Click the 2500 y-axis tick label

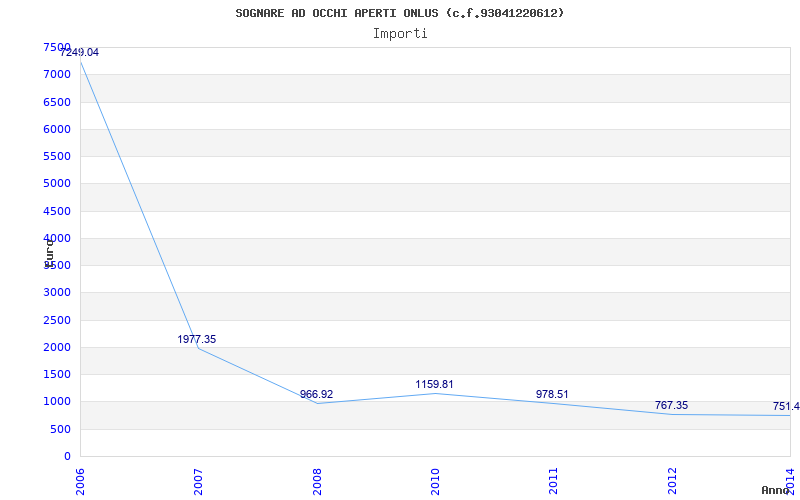pos(57,320)
